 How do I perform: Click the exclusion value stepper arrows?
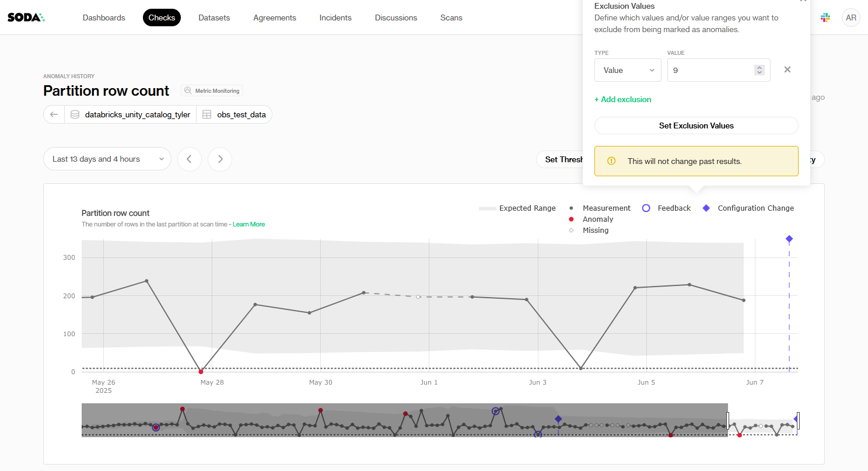click(759, 70)
